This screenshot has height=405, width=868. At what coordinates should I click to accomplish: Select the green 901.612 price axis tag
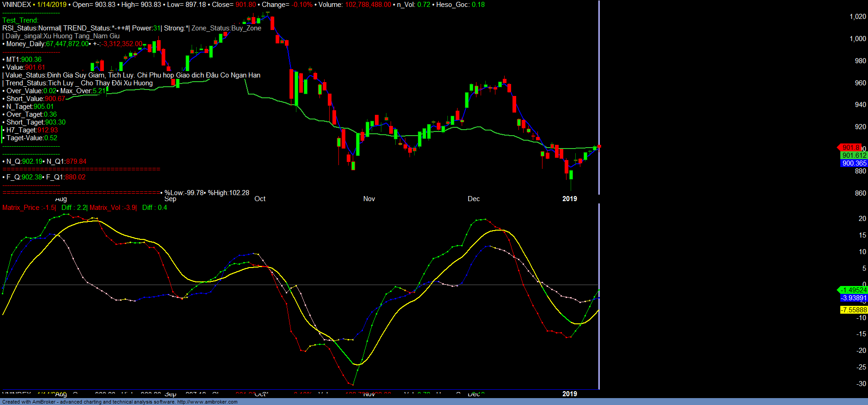pos(854,155)
